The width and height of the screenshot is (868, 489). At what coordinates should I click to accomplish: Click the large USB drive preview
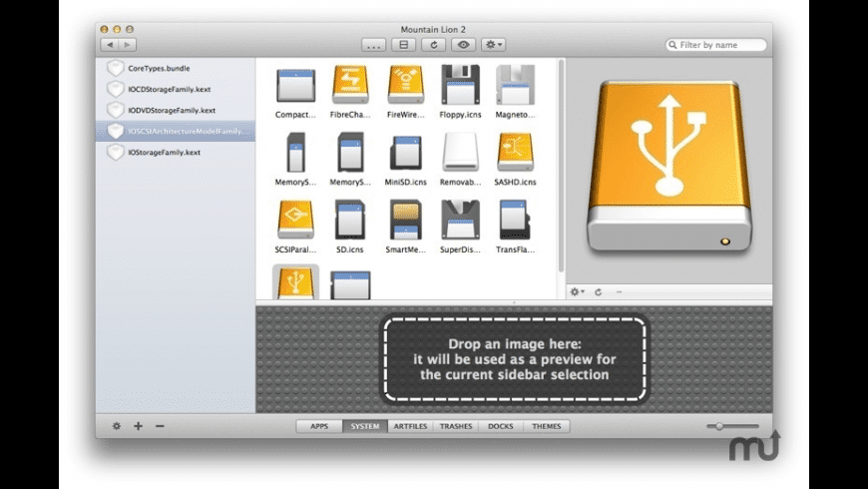[x=669, y=166]
